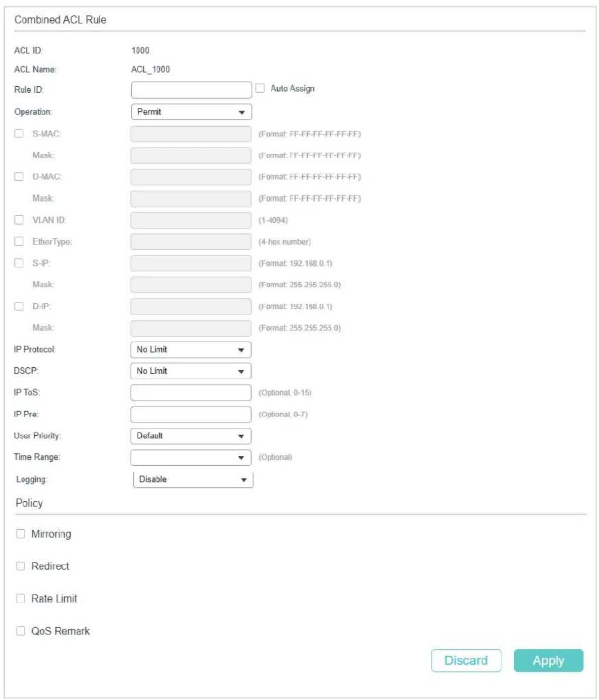Click the Rule ID input field

point(191,90)
